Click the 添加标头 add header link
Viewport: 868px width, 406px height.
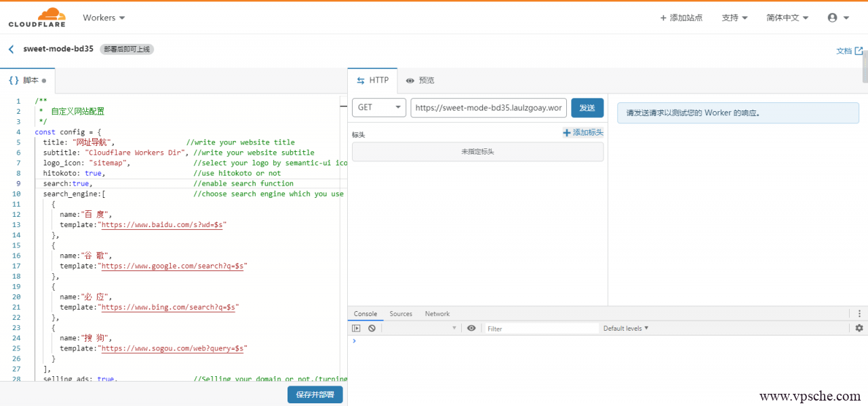(x=583, y=133)
